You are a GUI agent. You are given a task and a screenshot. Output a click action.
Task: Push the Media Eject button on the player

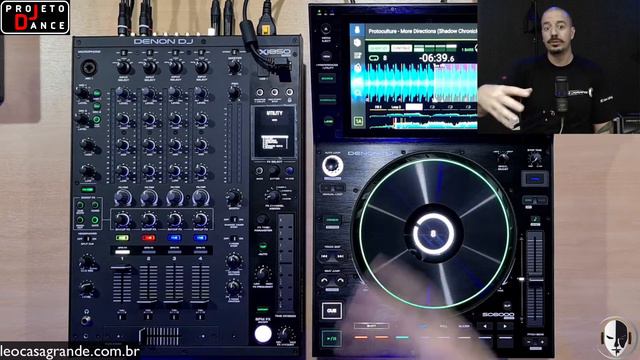coord(326,29)
